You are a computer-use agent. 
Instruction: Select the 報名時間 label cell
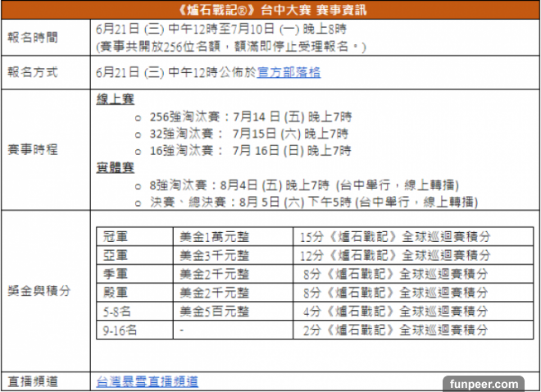click(33, 38)
